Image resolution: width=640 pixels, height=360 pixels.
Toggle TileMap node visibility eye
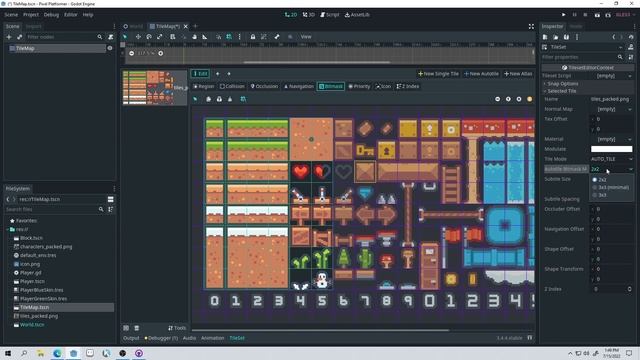[x=110, y=48]
